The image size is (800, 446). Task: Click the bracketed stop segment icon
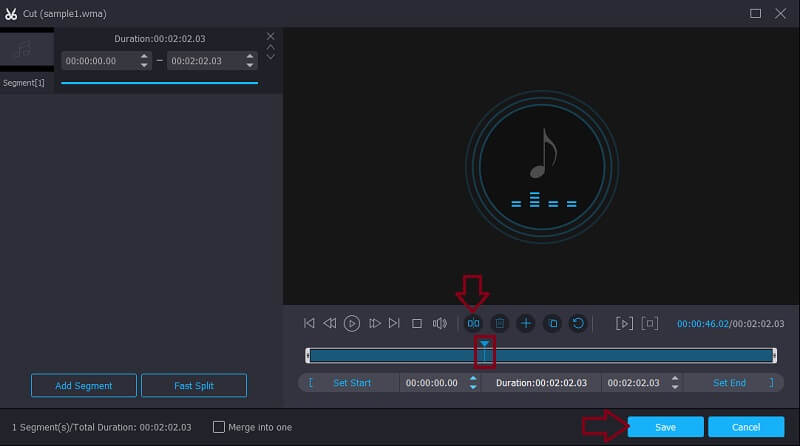pyautogui.click(x=649, y=323)
